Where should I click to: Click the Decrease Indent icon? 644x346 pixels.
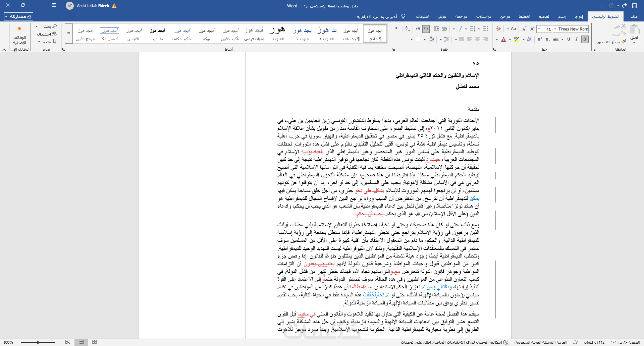click(444, 29)
